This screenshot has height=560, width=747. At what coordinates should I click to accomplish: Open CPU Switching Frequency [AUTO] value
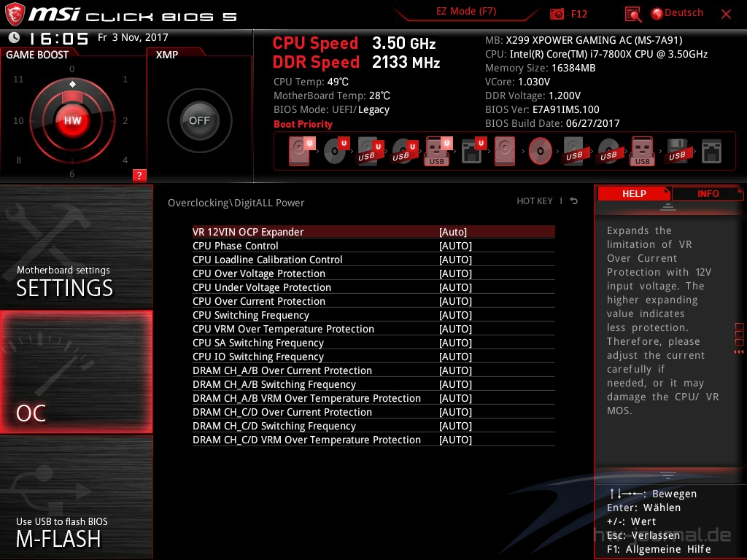coord(455,315)
